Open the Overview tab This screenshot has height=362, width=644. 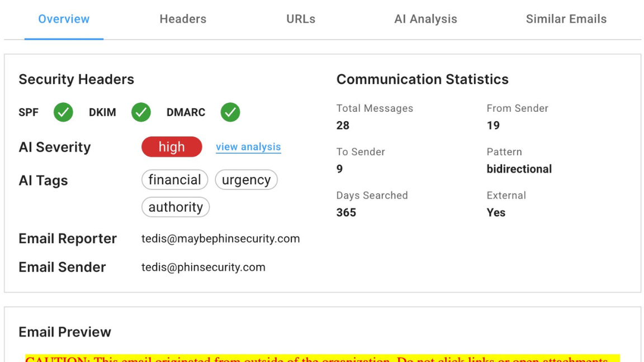tap(64, 19)
